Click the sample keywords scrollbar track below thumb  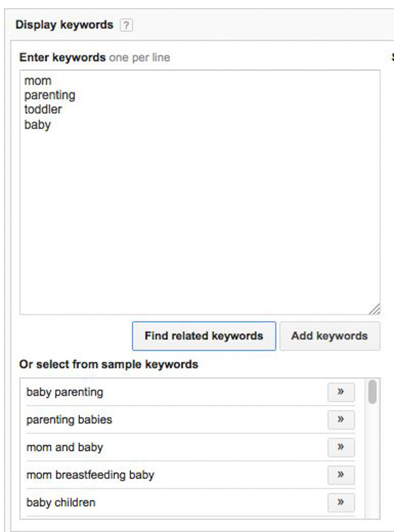coord(373,461)
